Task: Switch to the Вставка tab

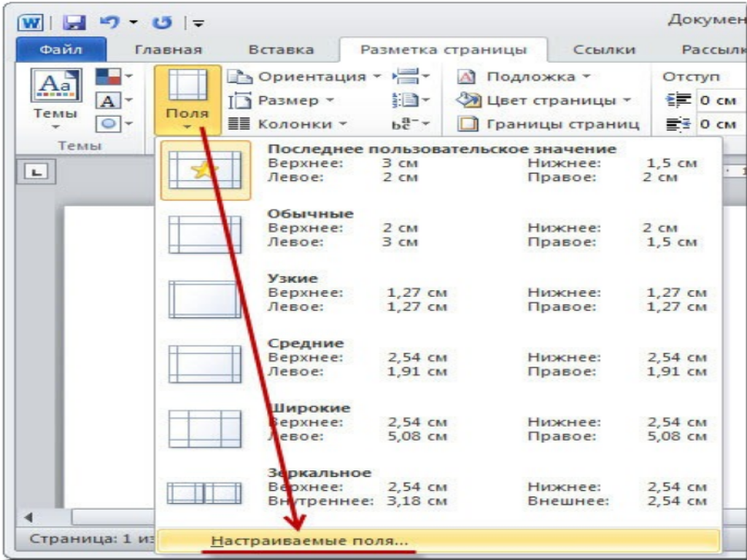Action: tap(281, 50)
